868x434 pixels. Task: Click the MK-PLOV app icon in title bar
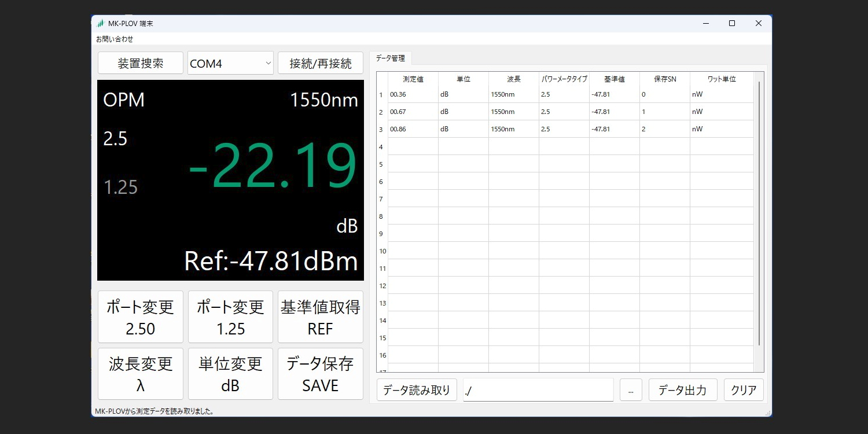tap(101, 23)
